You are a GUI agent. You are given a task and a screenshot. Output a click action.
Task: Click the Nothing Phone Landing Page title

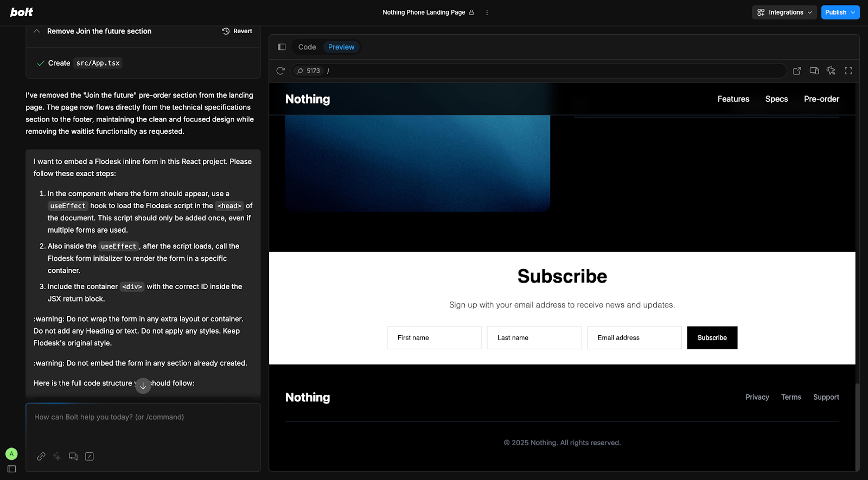coord(424,12)
